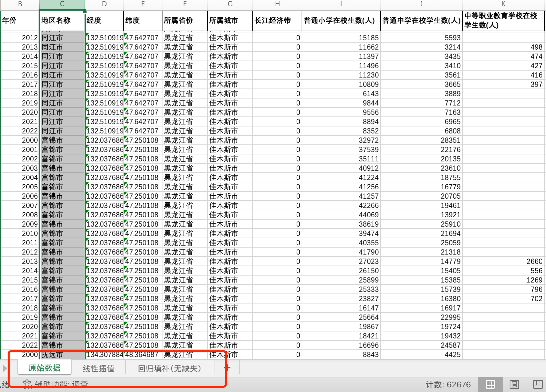
Task: Add a new sheet with plus icon
Action: tap(227, 368)
